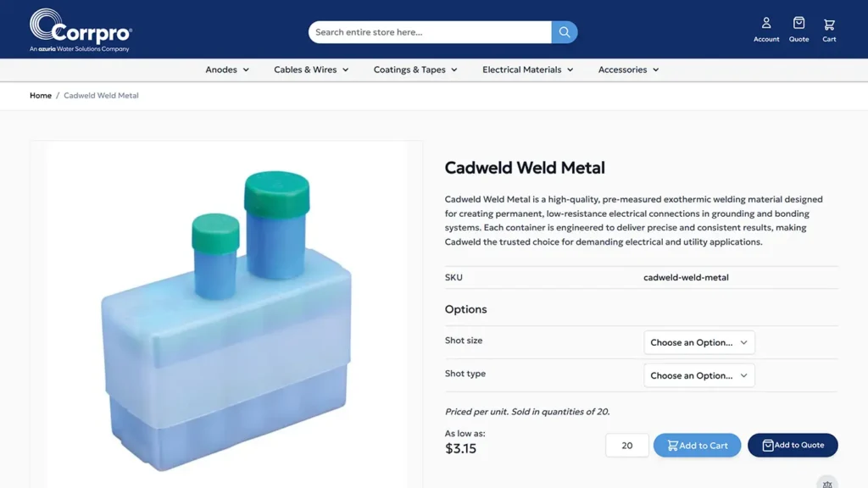Open the Shot type options dropdown
868x488 pixels.
pyautogui.click(x=699, y=375)
